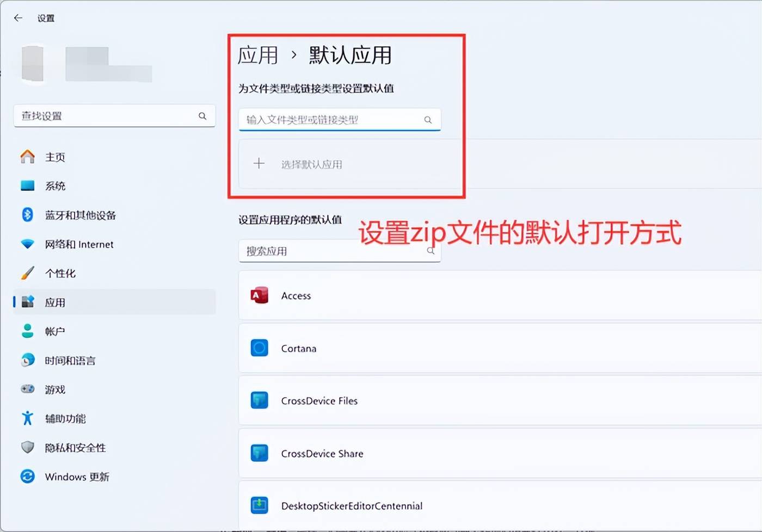Image resolution: width=762 pixels, height=532 pixels.
Task: Click the Windows Update icon
Action: [x=28, y=477]
